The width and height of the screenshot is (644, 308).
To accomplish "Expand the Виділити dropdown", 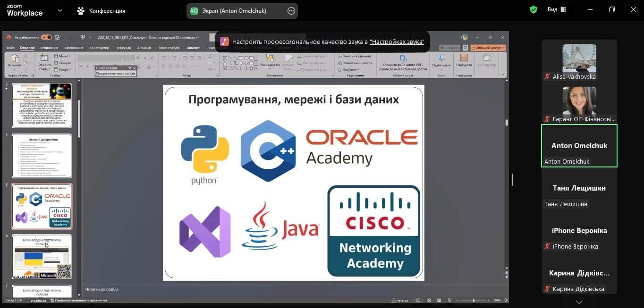I will pyautogui.click(x=348, y=69).
